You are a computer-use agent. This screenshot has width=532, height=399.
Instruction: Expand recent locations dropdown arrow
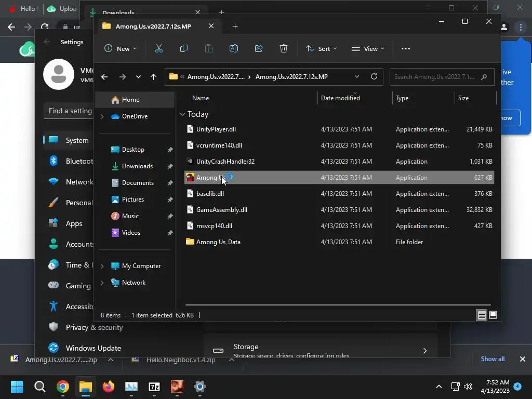tap(138, 77)
